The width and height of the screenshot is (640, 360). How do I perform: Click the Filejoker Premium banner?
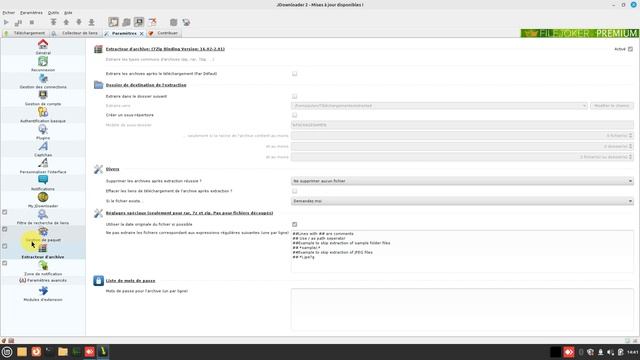(x=579, y=33)
